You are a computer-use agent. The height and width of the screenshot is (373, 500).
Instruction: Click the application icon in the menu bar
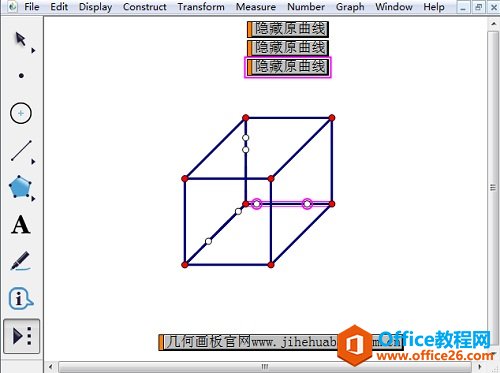12,7
